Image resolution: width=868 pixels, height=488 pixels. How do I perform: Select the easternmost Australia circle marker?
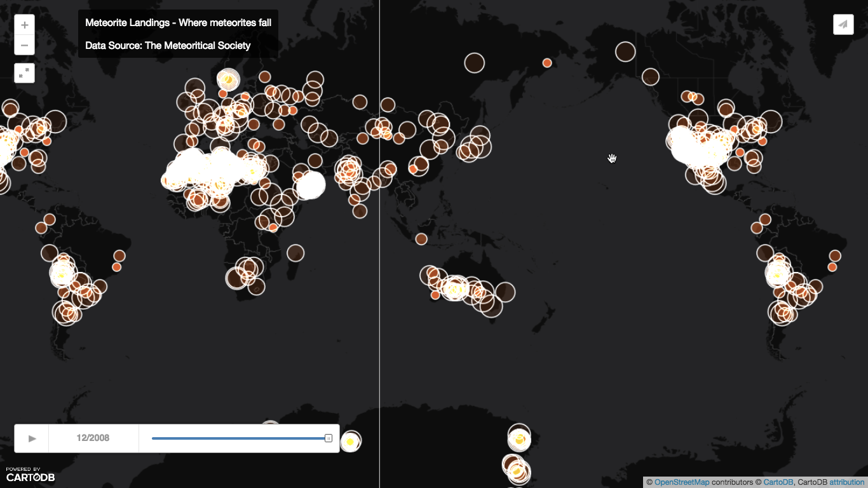[x=505, y=292]
